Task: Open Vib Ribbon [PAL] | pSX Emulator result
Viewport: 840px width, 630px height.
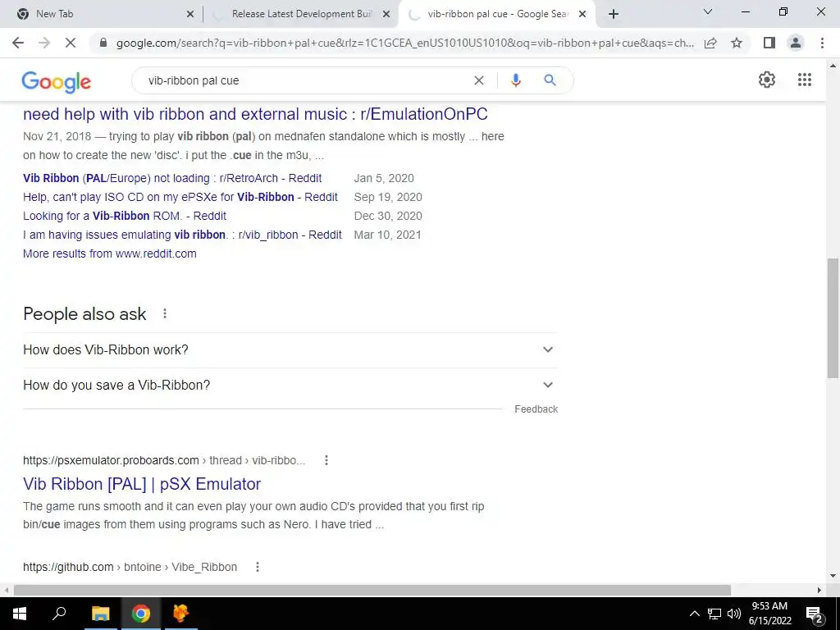Action: (x=142, y=484)
